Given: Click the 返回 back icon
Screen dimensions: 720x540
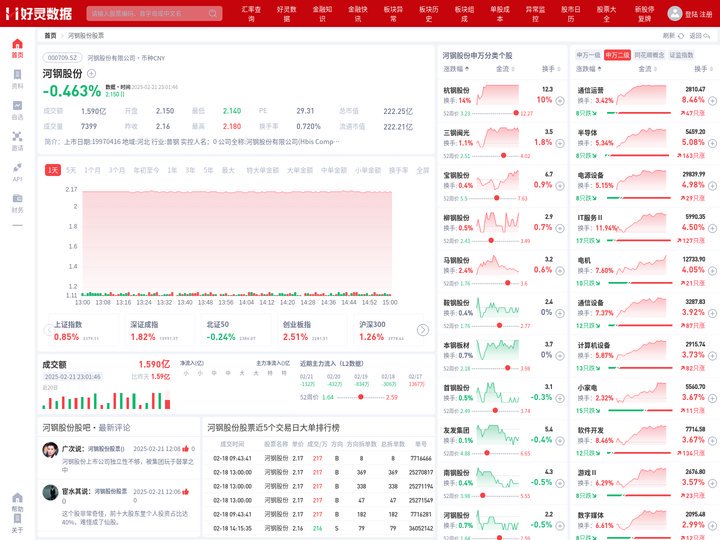Looking at the screenshot, I should pos(707,36).
